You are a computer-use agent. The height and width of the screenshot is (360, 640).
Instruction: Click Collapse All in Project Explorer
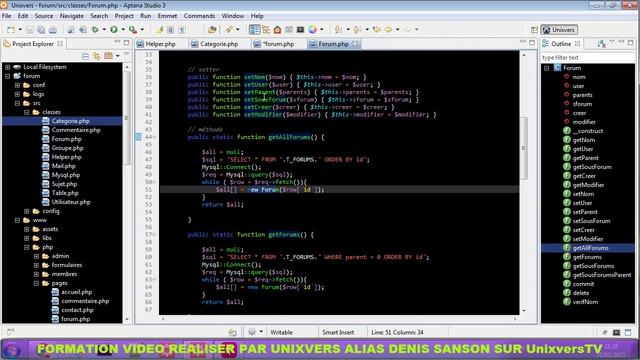pos(85,56)
